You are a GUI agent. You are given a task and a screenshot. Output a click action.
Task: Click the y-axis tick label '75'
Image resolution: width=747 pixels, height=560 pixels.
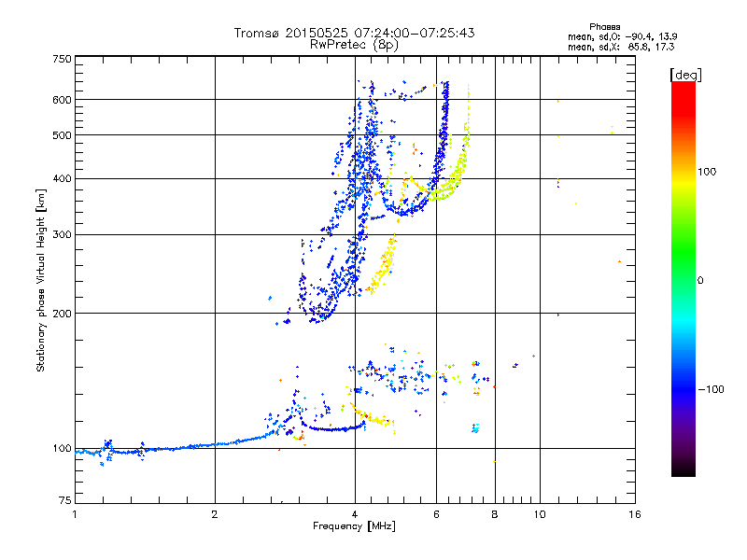tap(65, 500)
